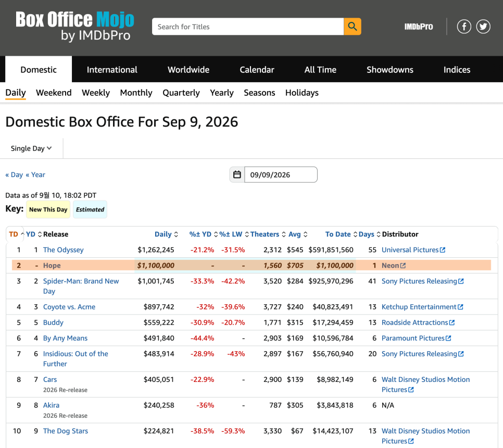The height and width of the screenshot is (448, 503).
Task: Click the calendar icon beside date field
Action: (x=237, y=175)
